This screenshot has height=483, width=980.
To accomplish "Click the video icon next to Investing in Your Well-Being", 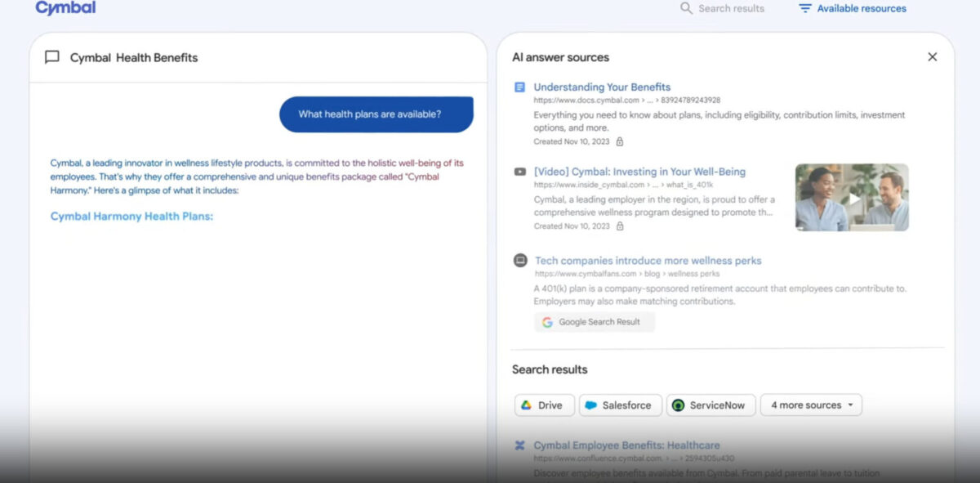I will tap(519, 172).
